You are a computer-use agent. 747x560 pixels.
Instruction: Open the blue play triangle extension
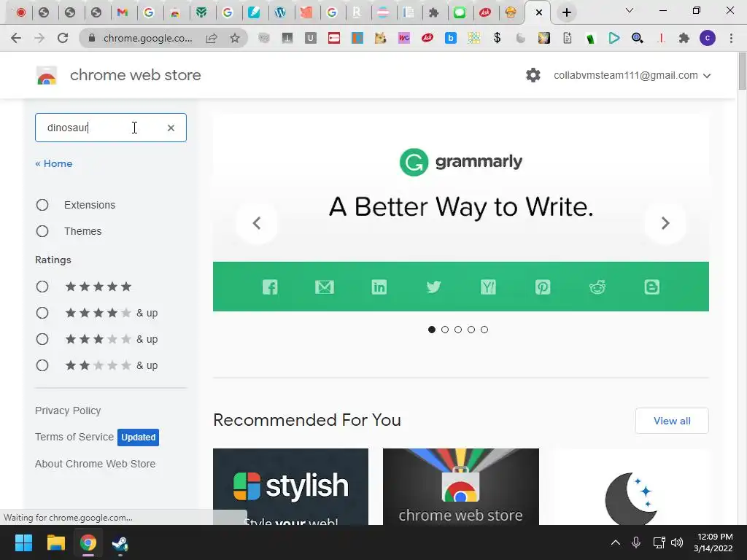pos(614,38)
